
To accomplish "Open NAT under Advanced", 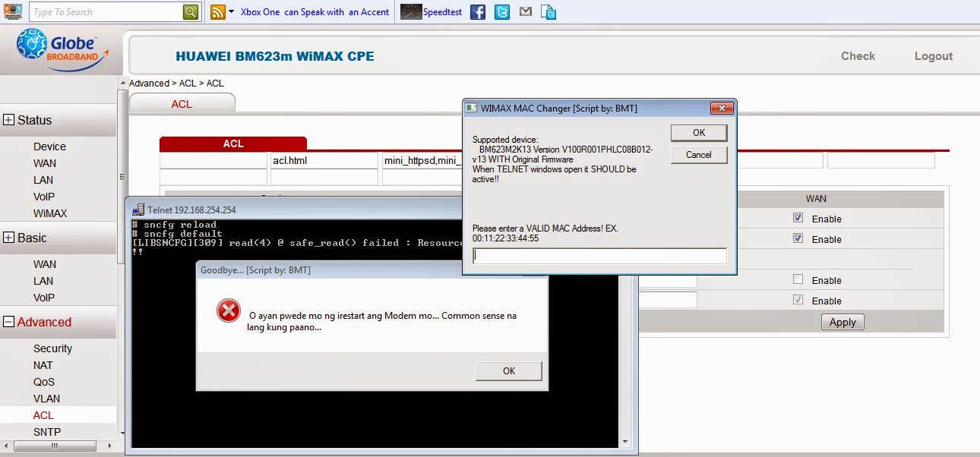I will pyautogui.click(x=43, y=365).
